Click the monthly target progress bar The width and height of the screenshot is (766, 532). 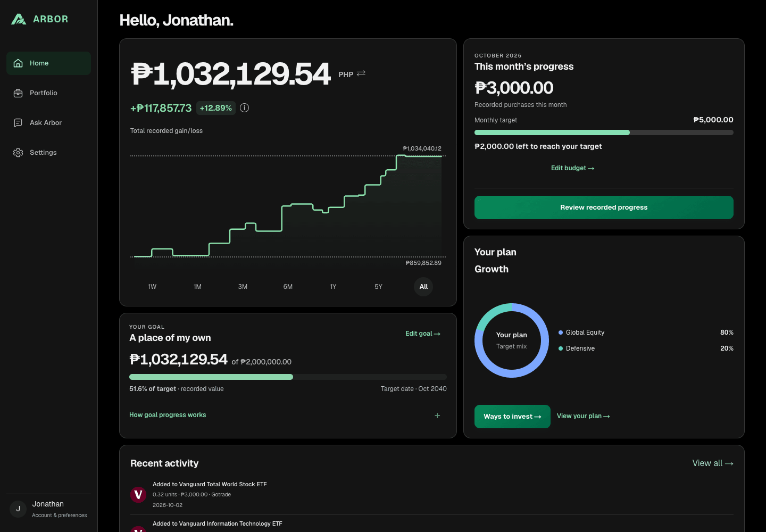604,132
